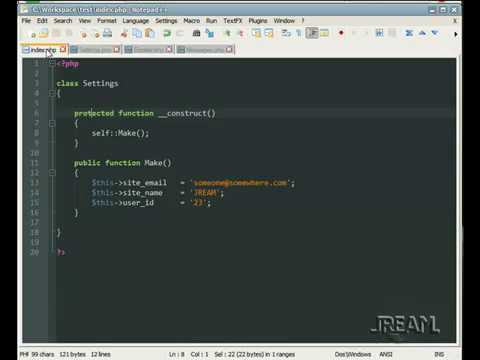Click the greyed Save recorded macro icon
This screenshot has height=360, width=480.
coord(392,33)
